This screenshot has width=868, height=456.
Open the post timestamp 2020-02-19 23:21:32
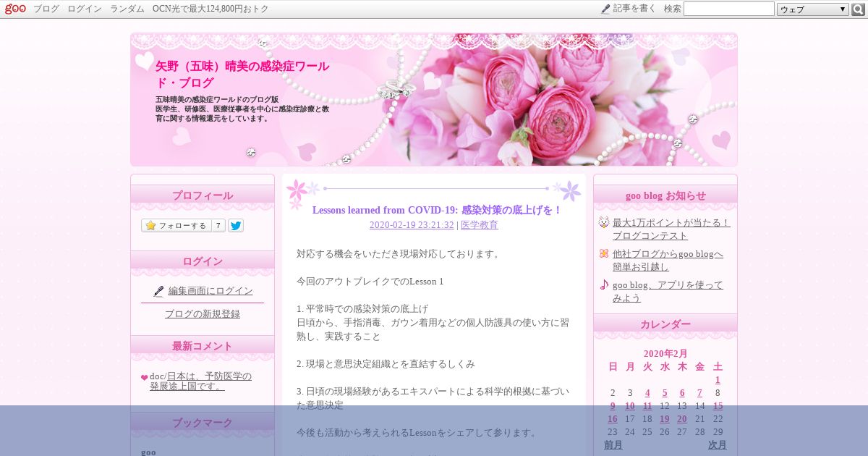pos(412,225)
